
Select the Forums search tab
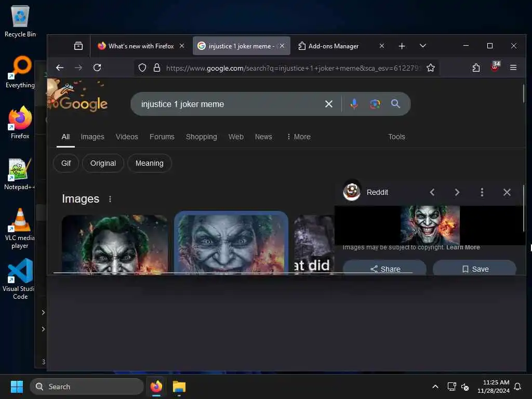coord(162,137)
